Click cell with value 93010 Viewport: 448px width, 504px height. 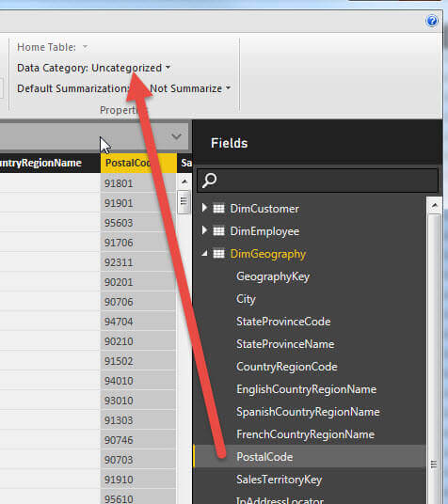pos(138,401)
